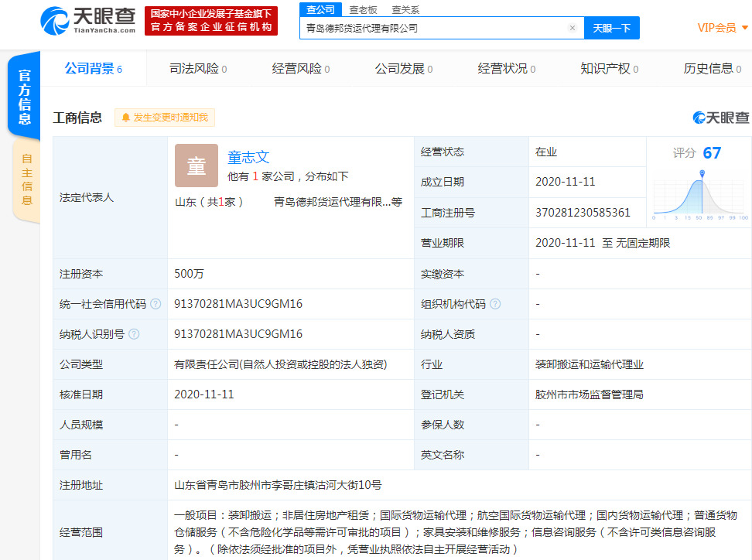Select the registration number 370281230585361
Screen dimensions: 752x560
(x=583, y=213)
